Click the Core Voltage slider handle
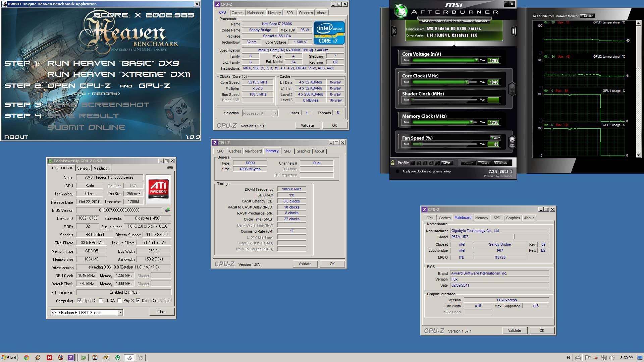Viewport: 644px width, 362px height. tap(476, 60)
